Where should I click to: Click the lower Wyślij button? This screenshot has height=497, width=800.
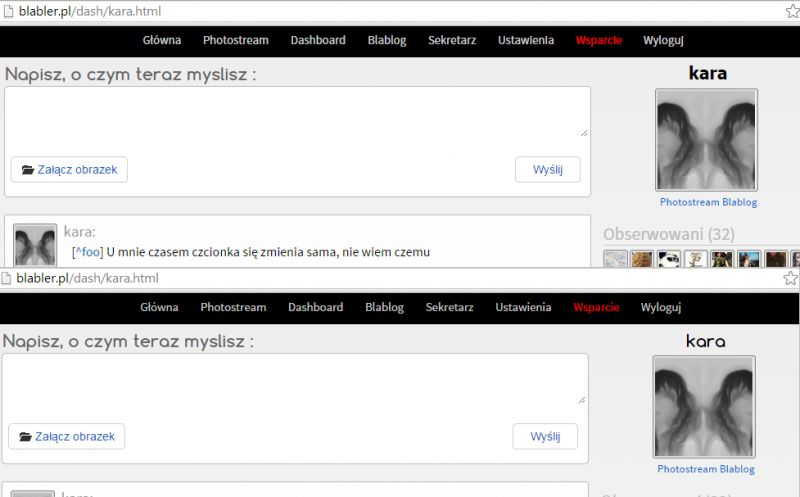[x=545, y=436]
